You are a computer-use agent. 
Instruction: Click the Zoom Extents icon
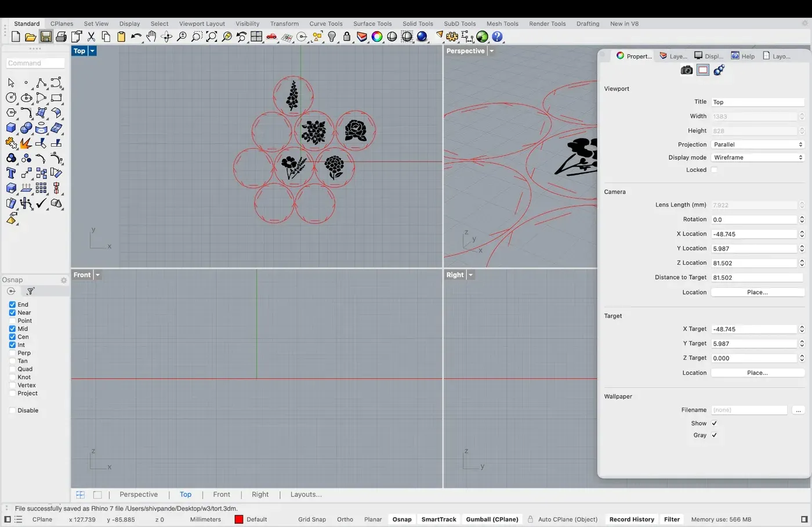[212, 37]
